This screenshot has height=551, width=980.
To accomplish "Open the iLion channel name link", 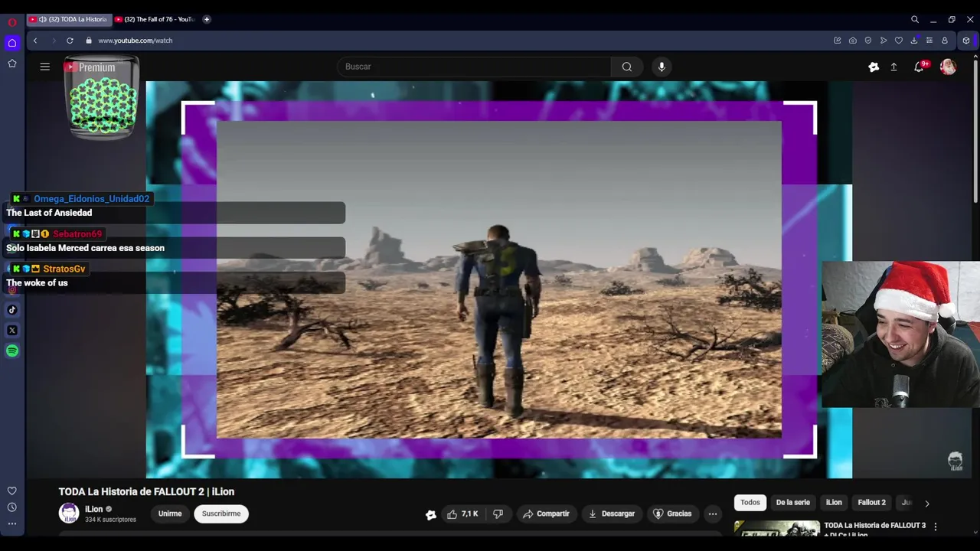I will point(93,510).
